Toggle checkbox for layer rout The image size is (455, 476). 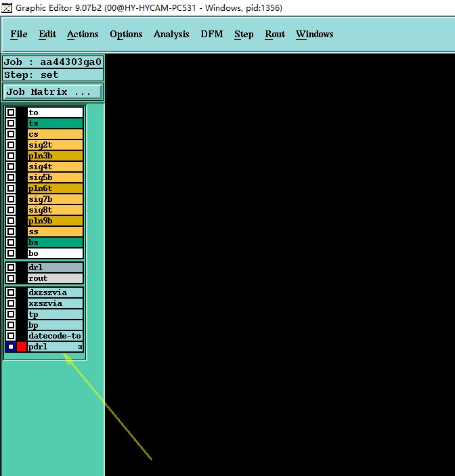(x=11, y=278)
